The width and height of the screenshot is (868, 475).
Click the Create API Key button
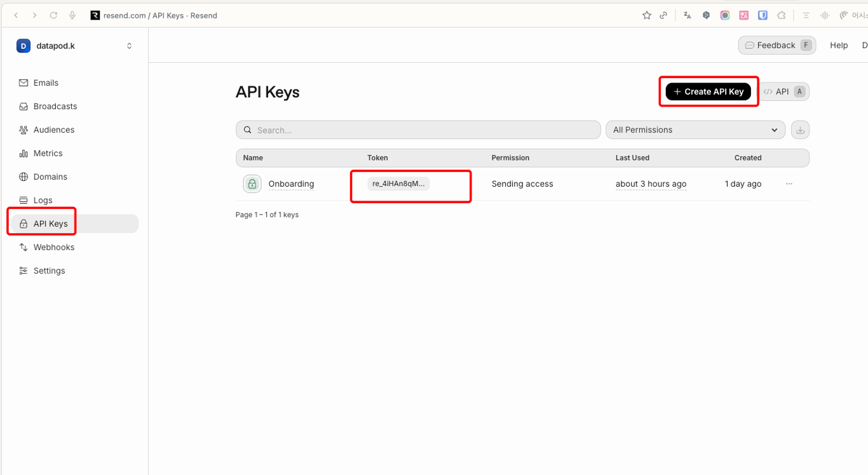[x=709, y=91]
